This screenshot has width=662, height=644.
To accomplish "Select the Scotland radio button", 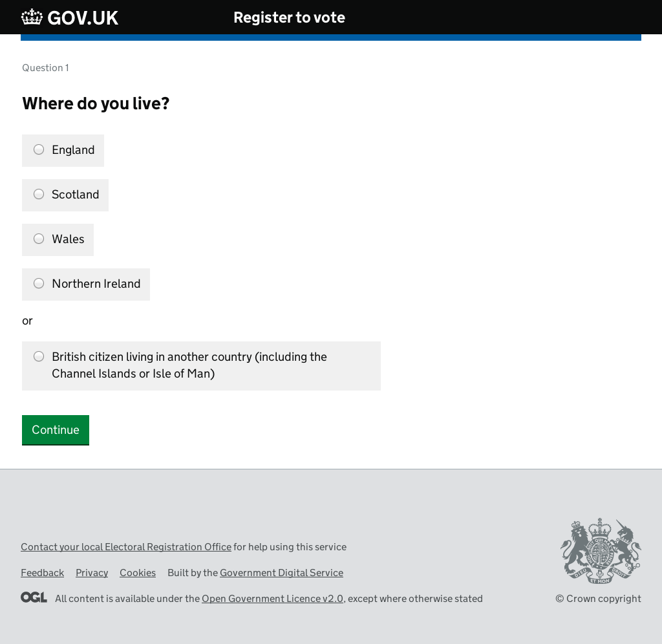I will click(x=39, y=194).
